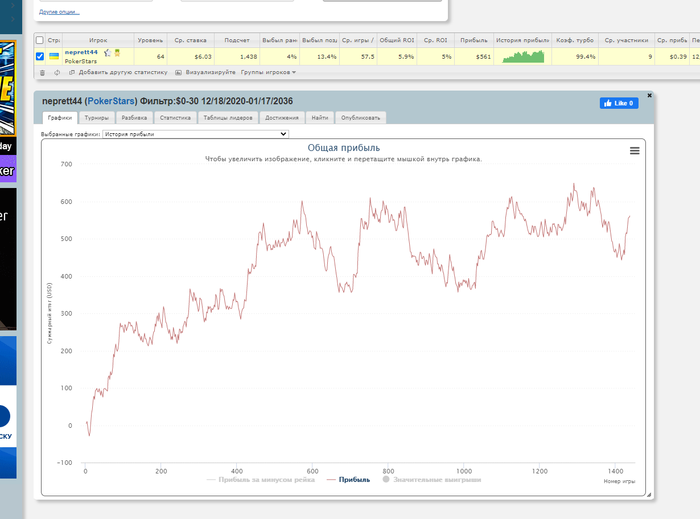Click the PokerStars text under neprett44
The height and width of the screenshot is (519, 700).
tap(80, 61)
